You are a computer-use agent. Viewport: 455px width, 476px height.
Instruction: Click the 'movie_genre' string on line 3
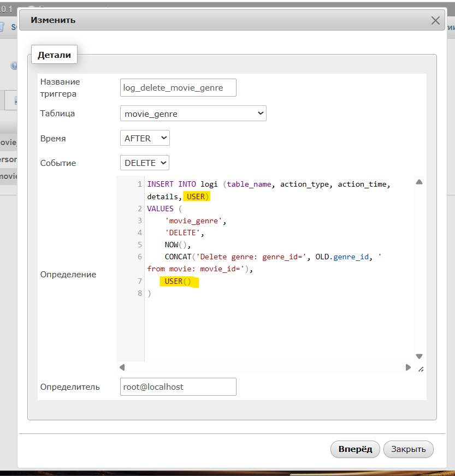[193, 221]
